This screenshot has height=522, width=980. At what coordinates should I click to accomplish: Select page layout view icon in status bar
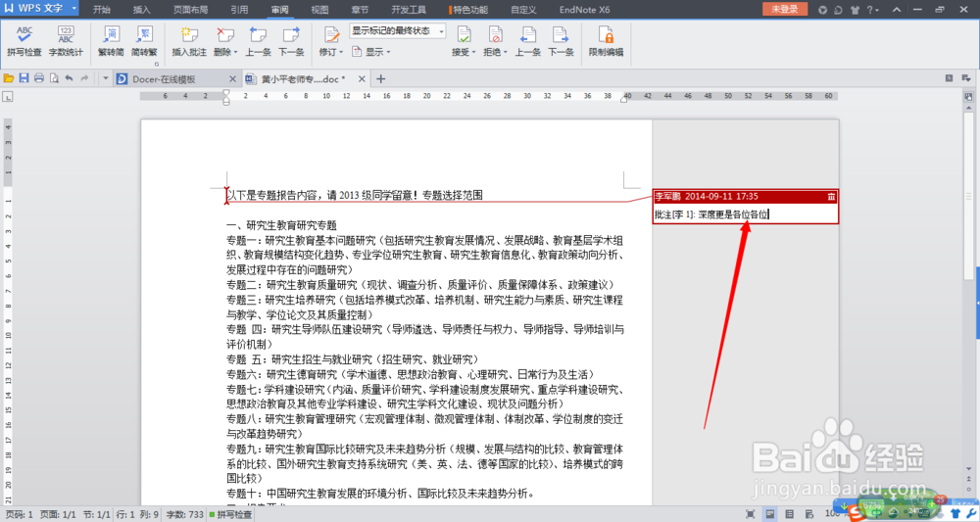click(770, 514)
